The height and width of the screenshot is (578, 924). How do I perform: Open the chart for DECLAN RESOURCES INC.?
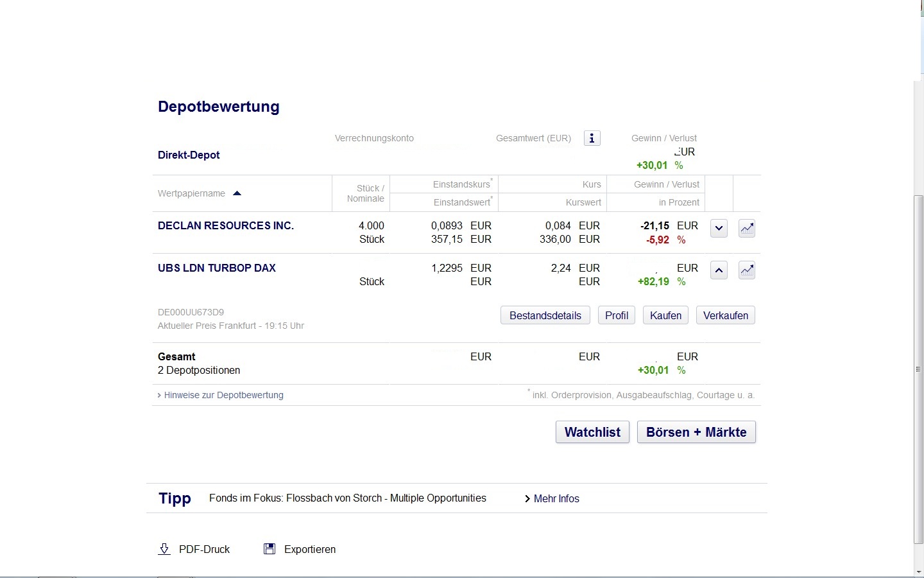click(746, 228)
